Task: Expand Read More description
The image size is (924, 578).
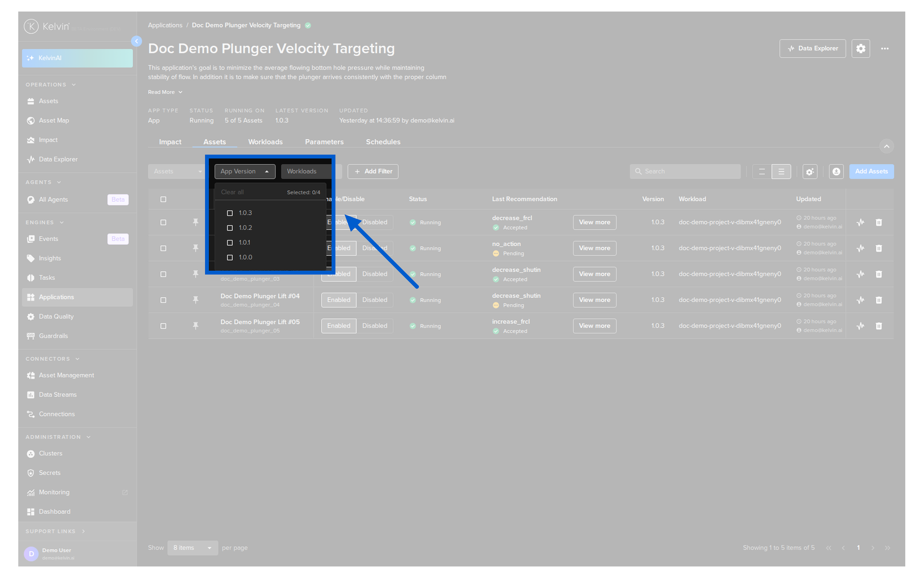Action: point(165,92)
